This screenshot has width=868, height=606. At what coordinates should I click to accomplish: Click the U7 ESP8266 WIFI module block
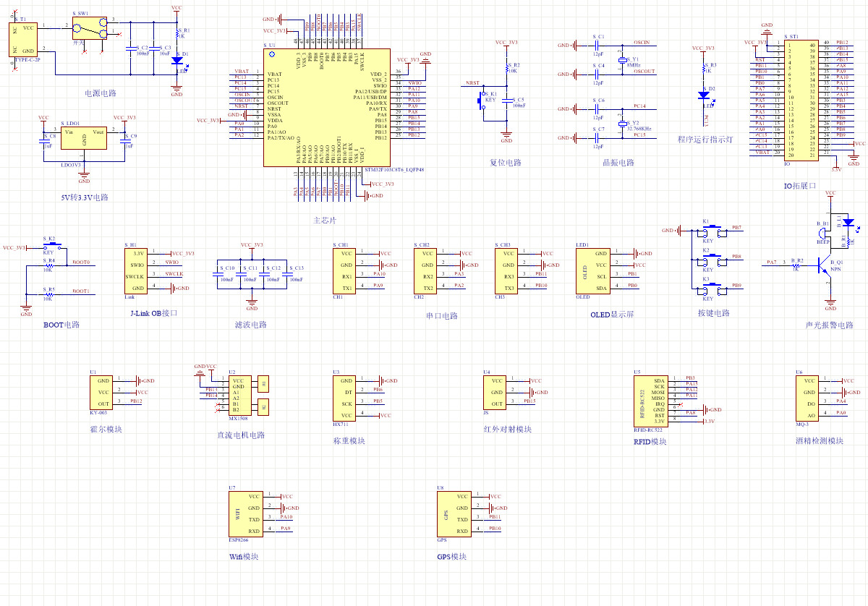point(246,513)
